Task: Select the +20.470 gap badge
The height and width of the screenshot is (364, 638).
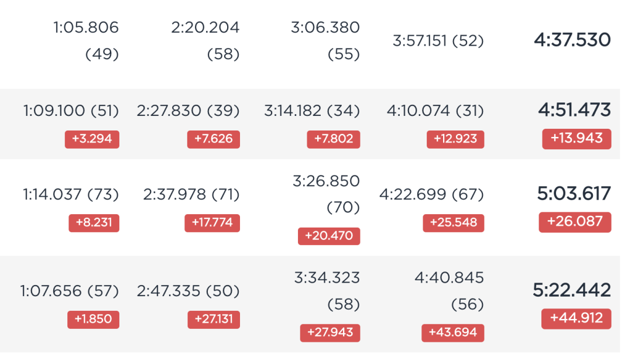Action: pos(329,236)
